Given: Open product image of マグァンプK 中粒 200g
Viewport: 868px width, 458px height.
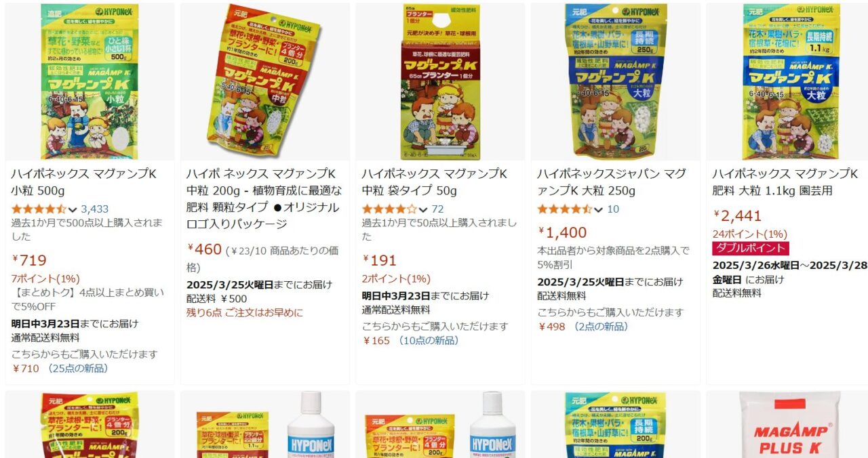Looking at the screenshot, I should 265,81.
